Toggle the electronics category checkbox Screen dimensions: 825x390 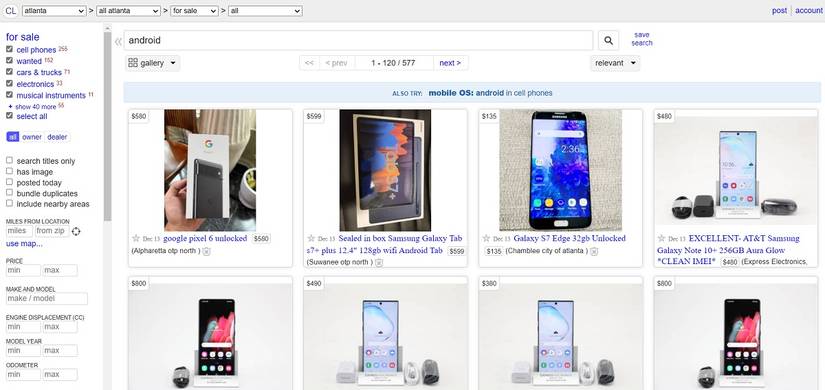tap(9, 84)
